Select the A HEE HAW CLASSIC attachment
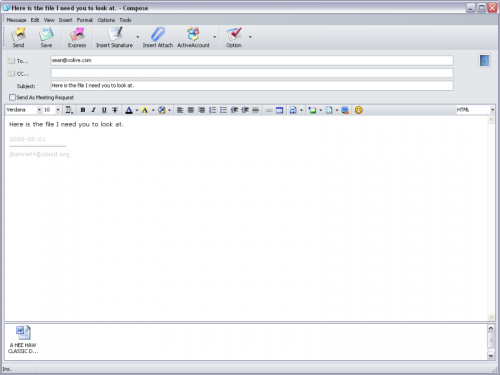Image resolution: width=500 pixels, height=375 pixels. coord(23,340)
